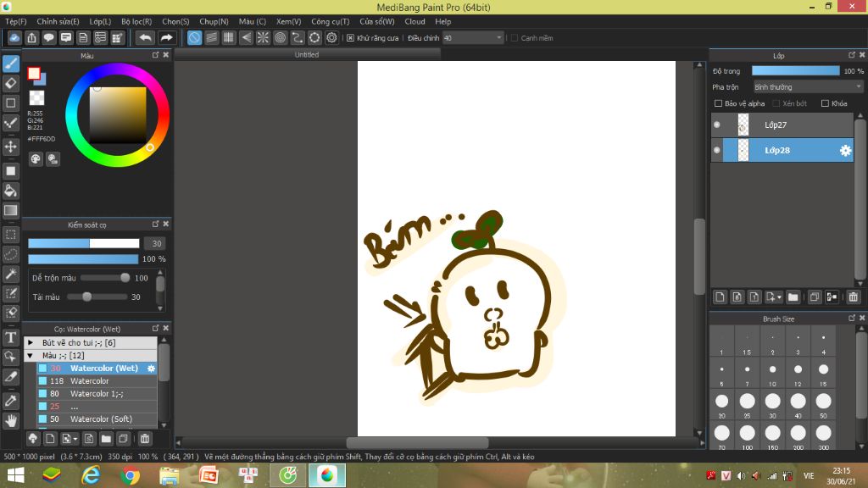Adjust Độ trong opacity slider
Image resolution: width=868 pixels, height=488 pixels.
pyautogui.click(x=795, y=71)
